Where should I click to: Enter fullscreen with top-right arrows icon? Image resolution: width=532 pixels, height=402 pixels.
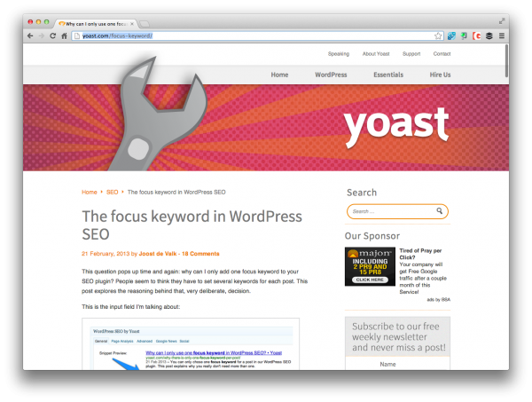pyautogui.click(x=502, y=21)
